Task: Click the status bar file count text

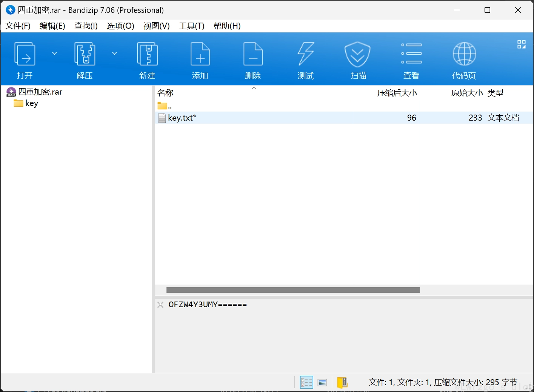Action: pyautogui.click(x=443, y=382)
